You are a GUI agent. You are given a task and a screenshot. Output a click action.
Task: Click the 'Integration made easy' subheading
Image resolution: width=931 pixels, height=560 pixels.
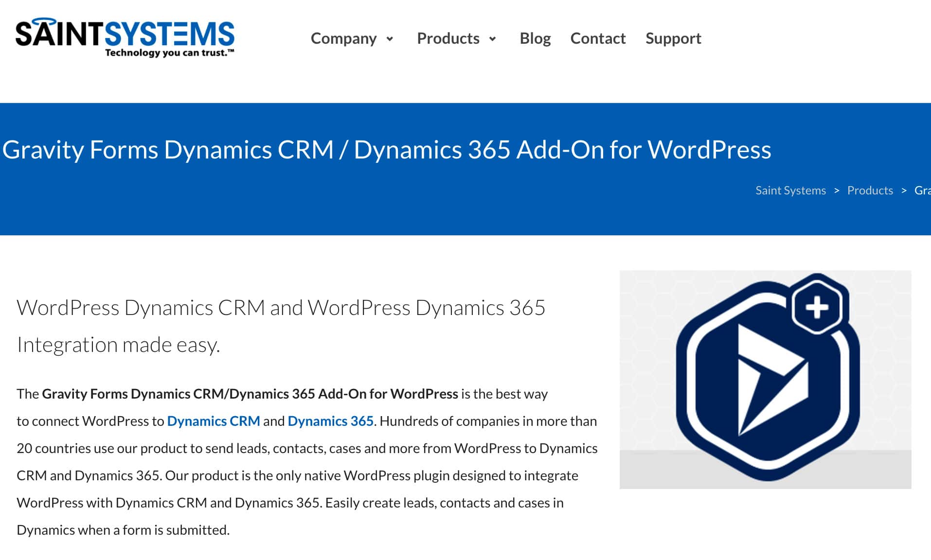(118, 345)
